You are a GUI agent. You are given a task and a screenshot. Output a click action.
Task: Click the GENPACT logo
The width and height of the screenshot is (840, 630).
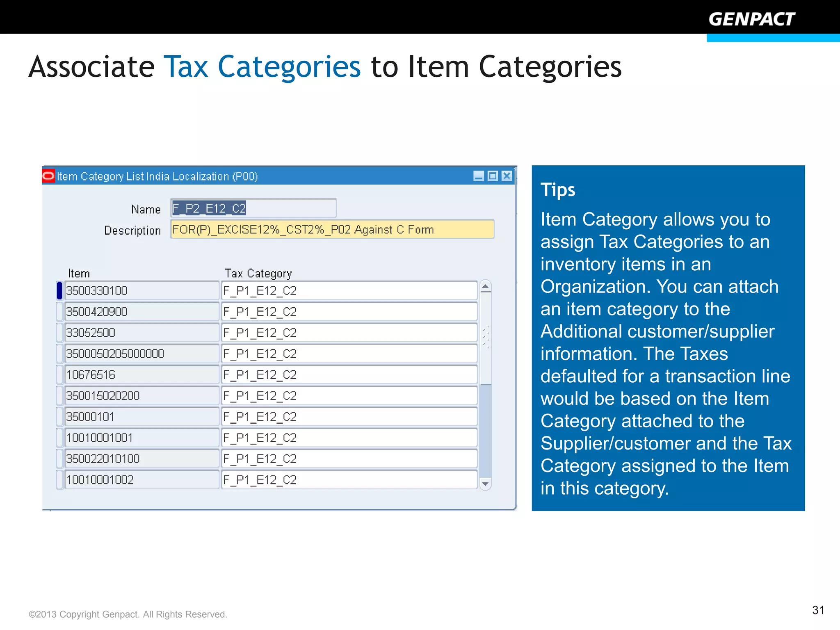[x=752, y=19]
